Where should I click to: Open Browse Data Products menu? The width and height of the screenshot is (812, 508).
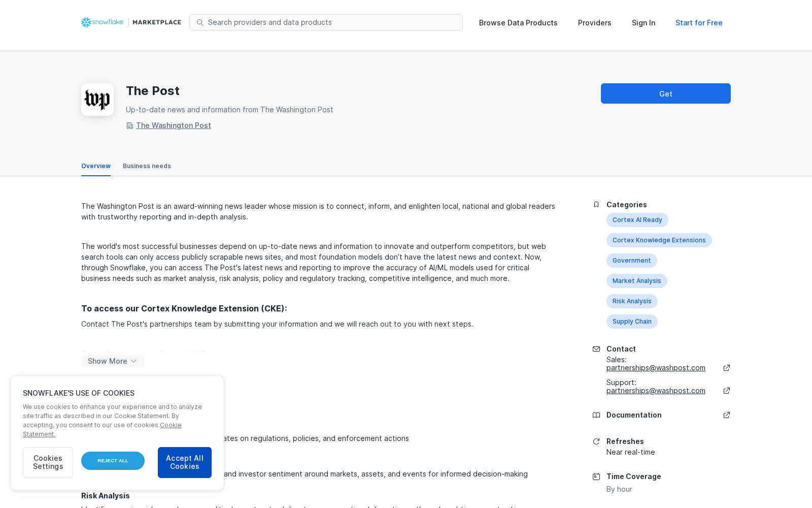518,23
